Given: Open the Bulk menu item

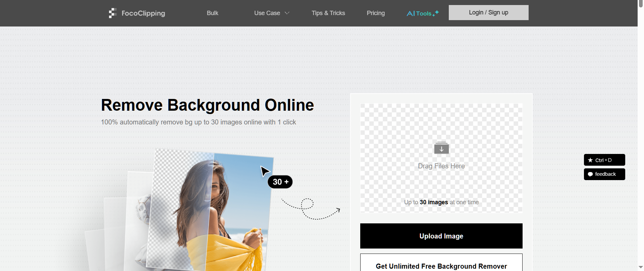Looking at the screenshot, I should (x=212, y=13).
